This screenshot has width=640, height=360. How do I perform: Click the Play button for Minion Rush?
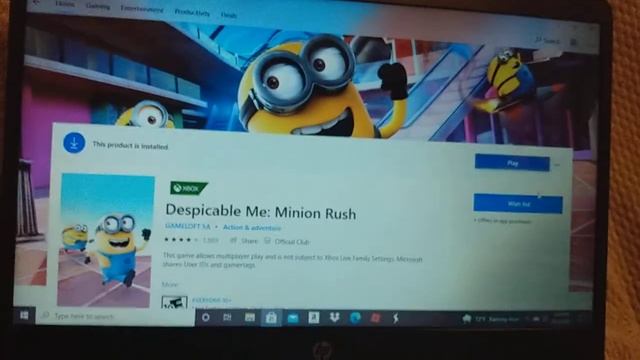[512, 163]
